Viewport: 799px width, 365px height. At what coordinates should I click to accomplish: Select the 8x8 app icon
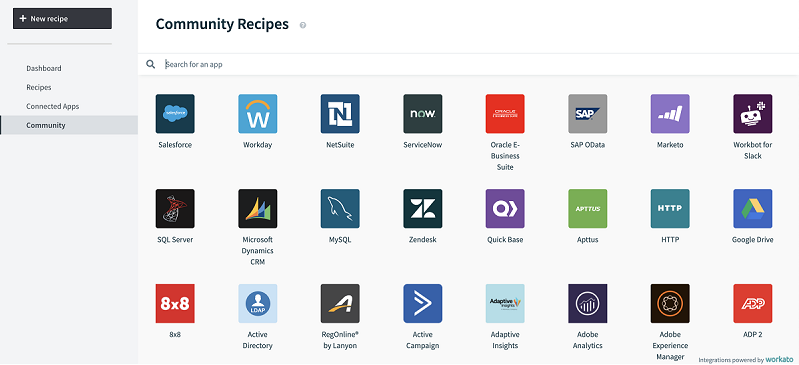pos(175,303)
